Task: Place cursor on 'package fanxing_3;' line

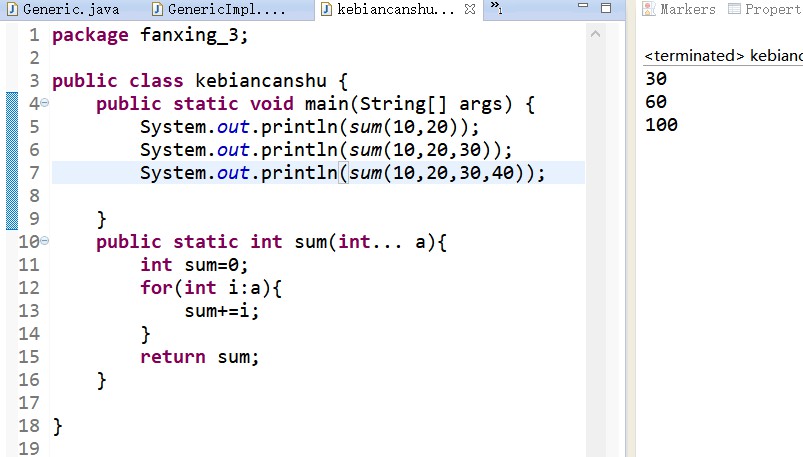Action: (150, 35)
